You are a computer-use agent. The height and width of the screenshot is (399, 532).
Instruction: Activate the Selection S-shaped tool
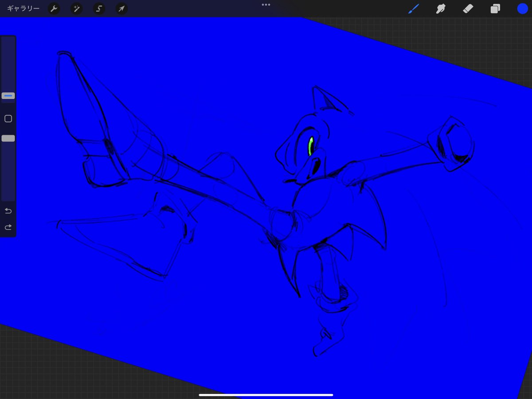(x=99, y=8)
